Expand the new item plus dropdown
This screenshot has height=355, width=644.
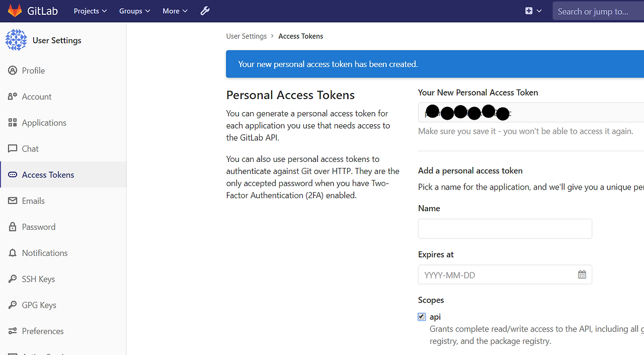click(532, 10)
